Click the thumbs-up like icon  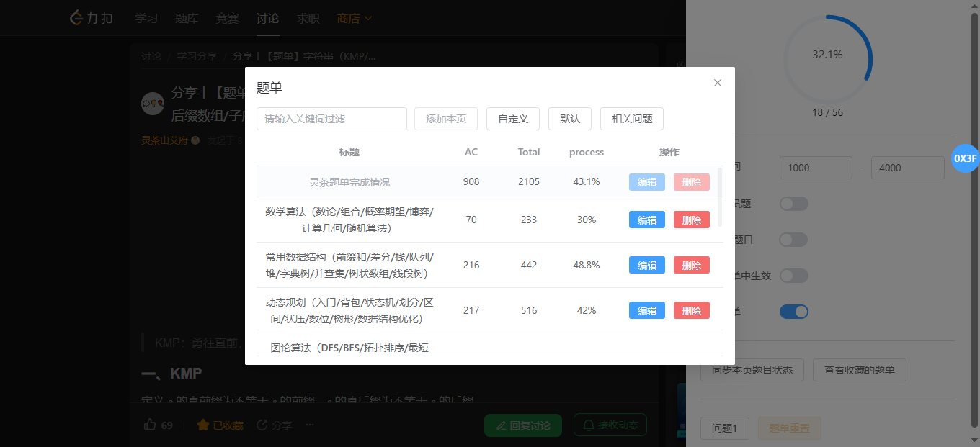point(150,425)
